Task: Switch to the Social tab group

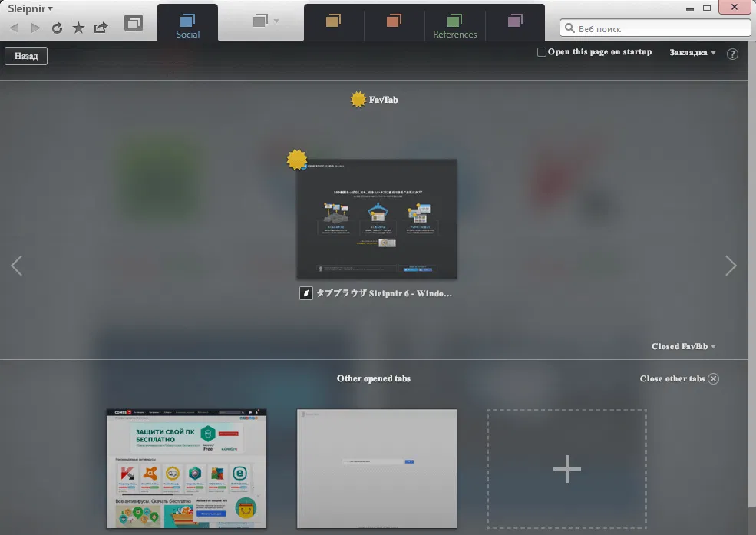Action: [x=187, y=23]
